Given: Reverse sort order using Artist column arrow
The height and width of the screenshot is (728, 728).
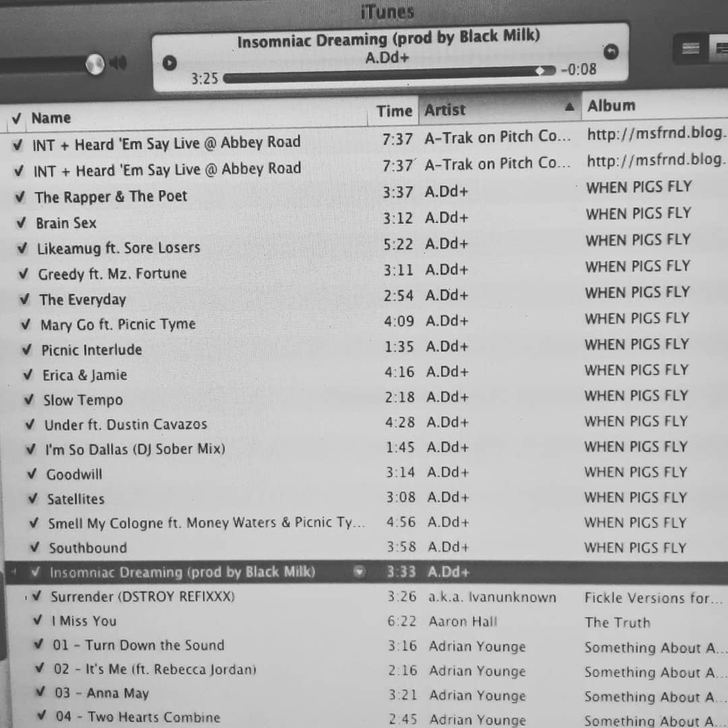Looking at the screenshot, I should pos(569,107).
